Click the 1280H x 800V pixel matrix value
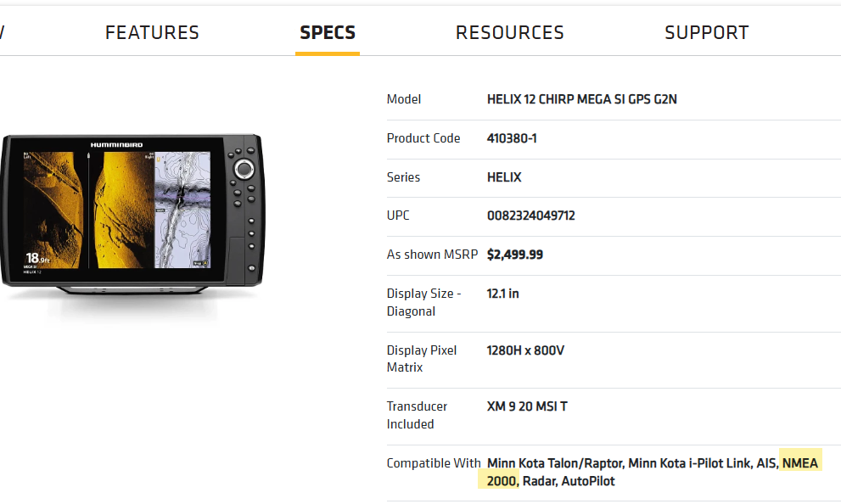The width and height of the screenshot is (841, 504). tap(525, 350)
